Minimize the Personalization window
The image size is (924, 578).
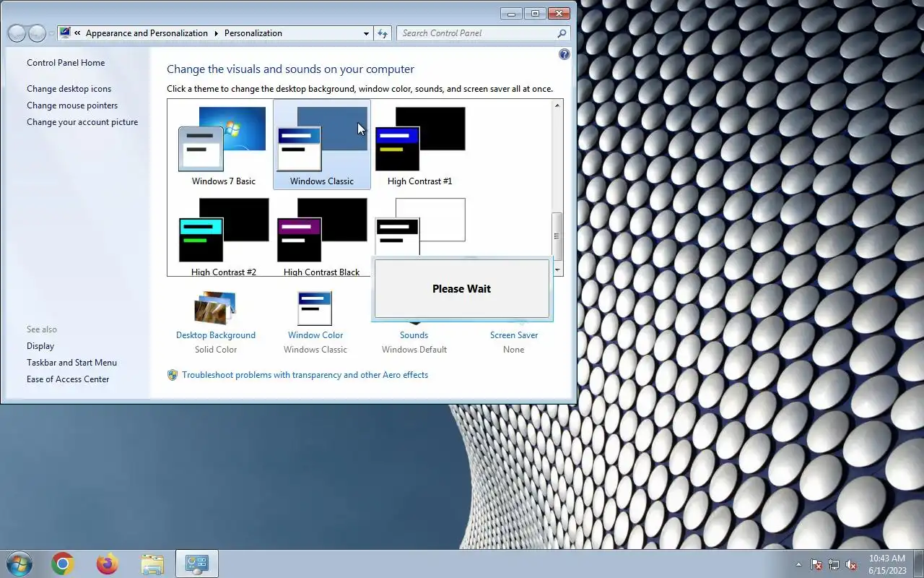click(x=512, y=13)
